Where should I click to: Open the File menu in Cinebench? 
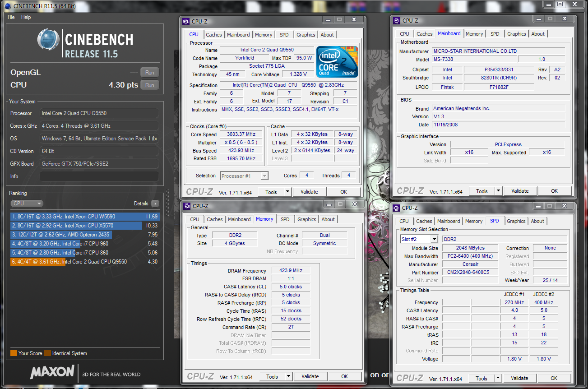(11, 17)
